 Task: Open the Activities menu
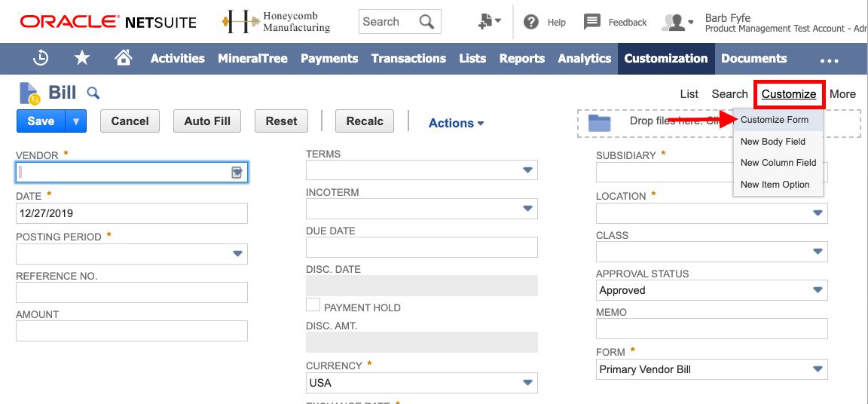178,58
